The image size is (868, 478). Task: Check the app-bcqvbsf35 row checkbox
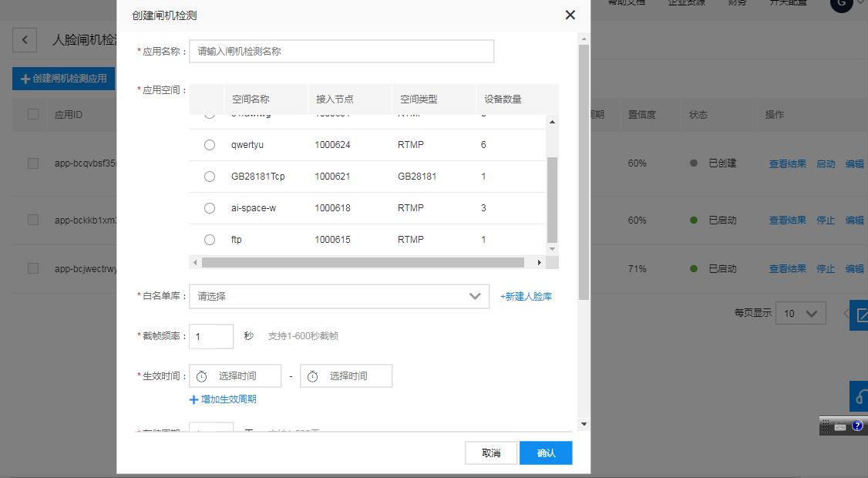tap(33, 163)
